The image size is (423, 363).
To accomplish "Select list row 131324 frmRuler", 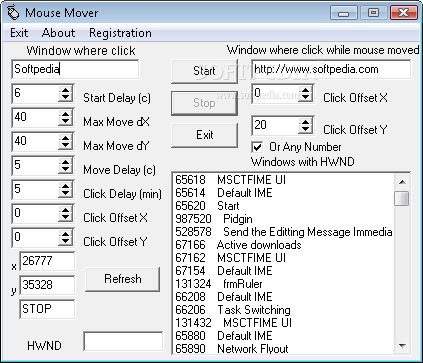I will coord(283,284).
